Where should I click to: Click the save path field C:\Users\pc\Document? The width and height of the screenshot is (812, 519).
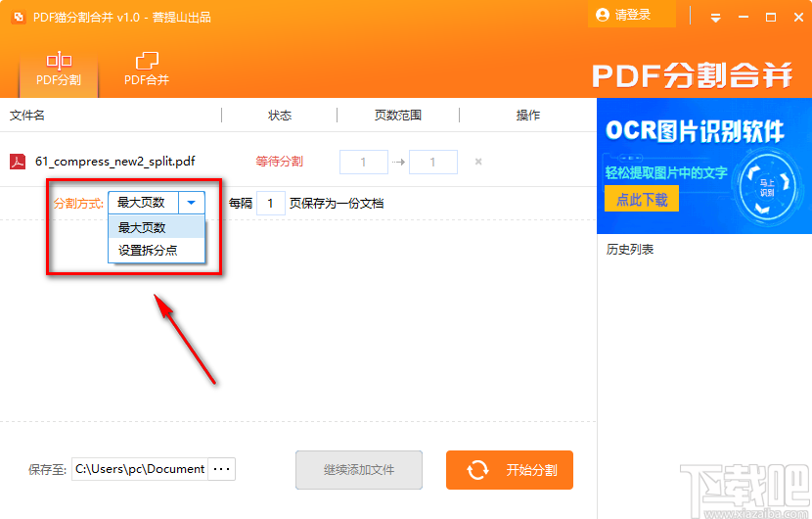140,469
